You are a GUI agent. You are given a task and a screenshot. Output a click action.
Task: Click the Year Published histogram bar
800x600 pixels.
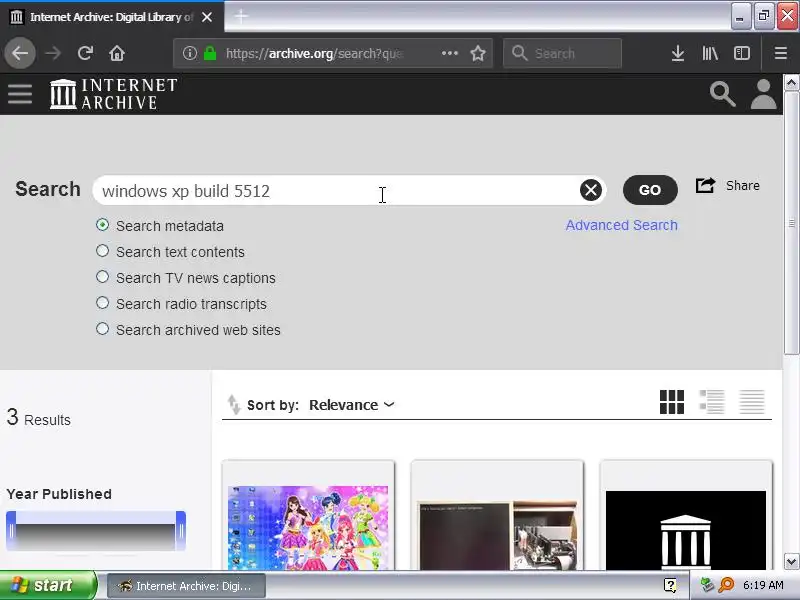point(96,536)
